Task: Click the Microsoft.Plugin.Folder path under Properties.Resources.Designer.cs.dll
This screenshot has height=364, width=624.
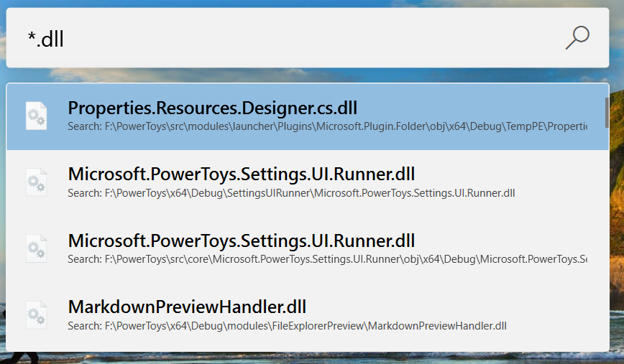Action: tap(327, 126)
